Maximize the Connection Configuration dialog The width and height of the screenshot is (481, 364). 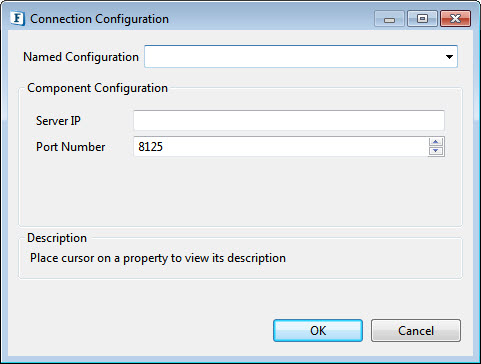422,19
